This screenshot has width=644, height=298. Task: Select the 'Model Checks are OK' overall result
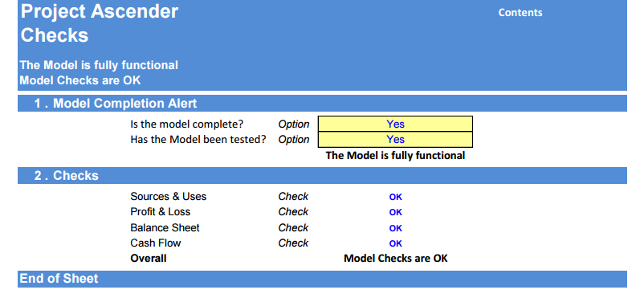(396, 259)
